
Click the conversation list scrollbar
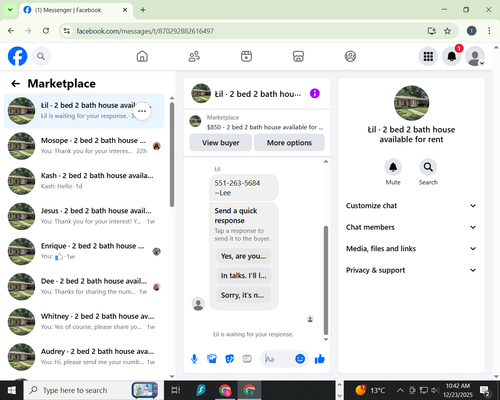pyautogui.click(x=172, y=155)
